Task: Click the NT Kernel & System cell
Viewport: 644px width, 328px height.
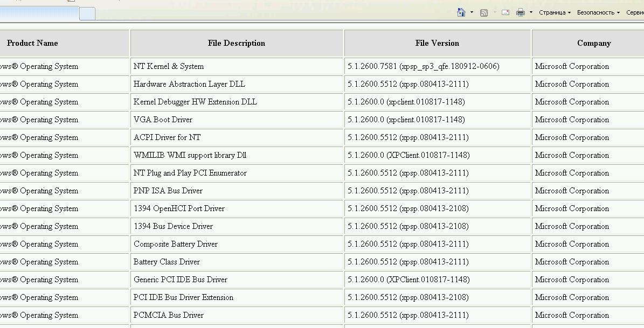Action: (x=237, y=66)
